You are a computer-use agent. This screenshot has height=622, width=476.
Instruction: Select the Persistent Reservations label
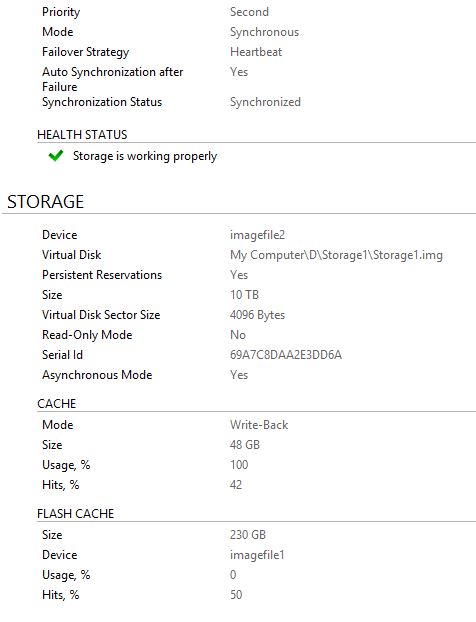(x=102, y=275)
